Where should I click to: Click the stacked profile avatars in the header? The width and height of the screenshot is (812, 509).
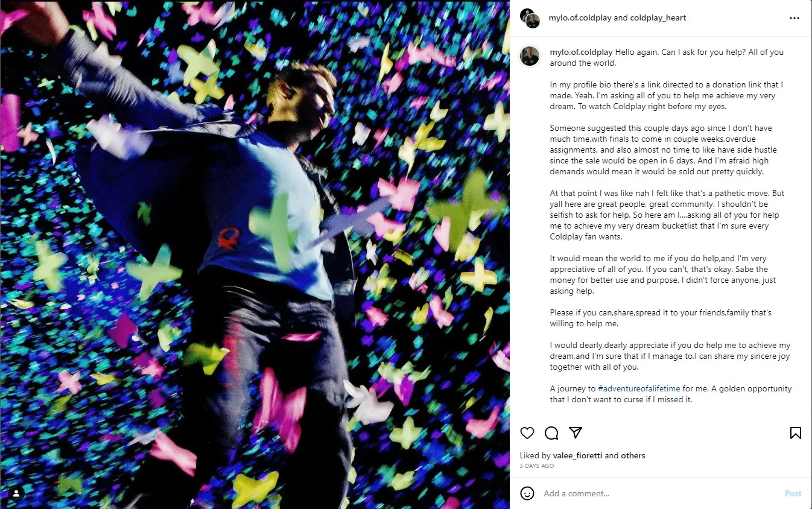(530, 18)
